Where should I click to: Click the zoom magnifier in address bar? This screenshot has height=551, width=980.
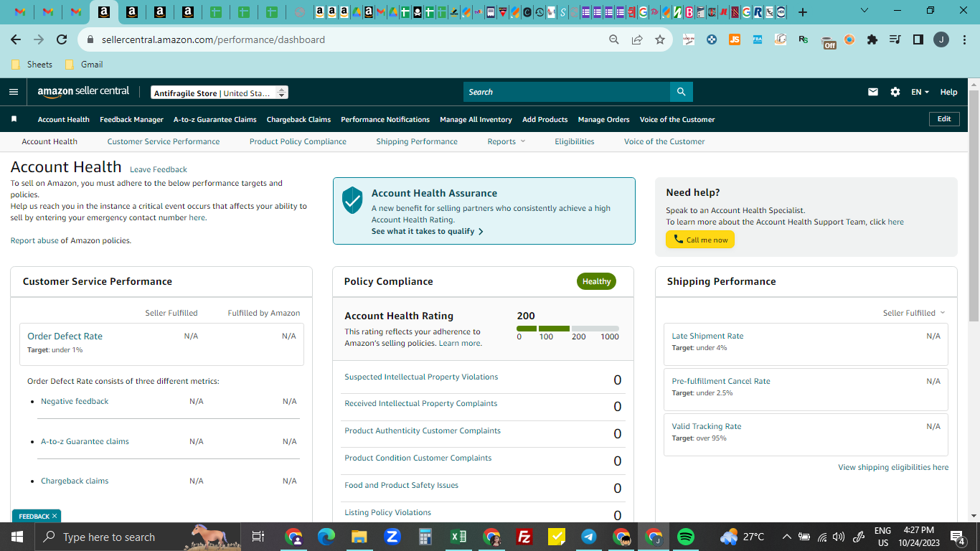614,39
